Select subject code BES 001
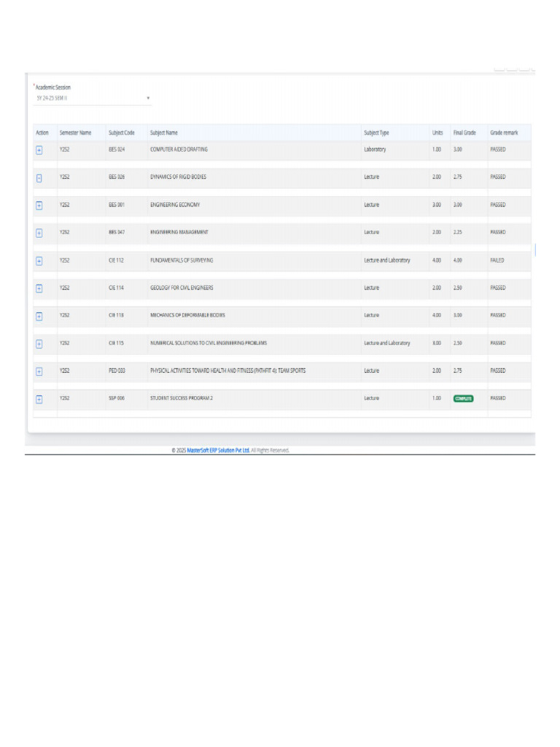560x747 pixels. [117, 205]
